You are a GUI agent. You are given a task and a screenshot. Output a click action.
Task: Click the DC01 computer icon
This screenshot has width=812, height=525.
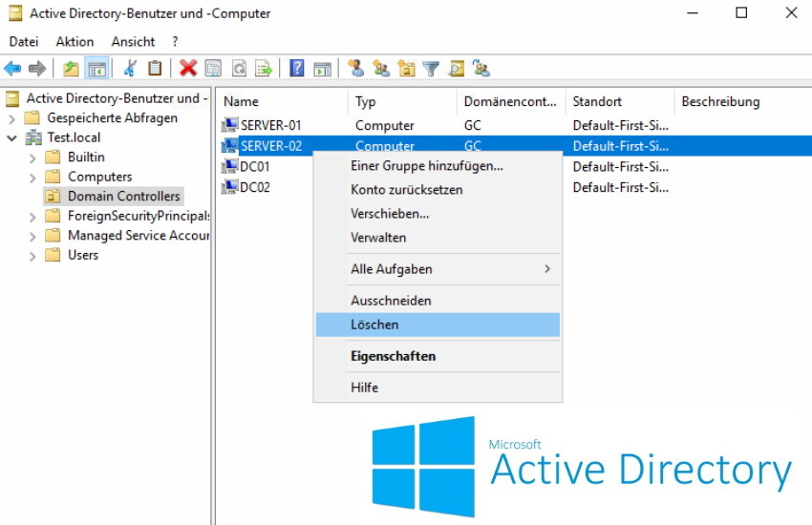230,166
